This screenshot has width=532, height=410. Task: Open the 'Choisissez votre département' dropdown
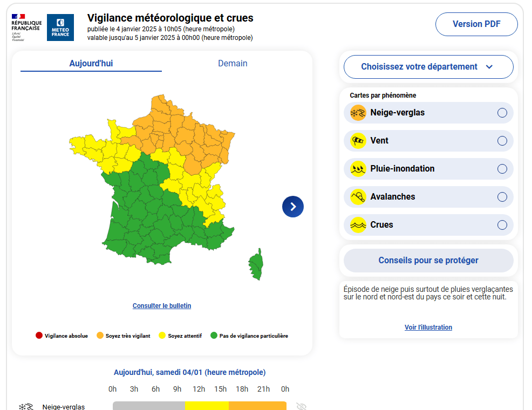pos(428,67)
